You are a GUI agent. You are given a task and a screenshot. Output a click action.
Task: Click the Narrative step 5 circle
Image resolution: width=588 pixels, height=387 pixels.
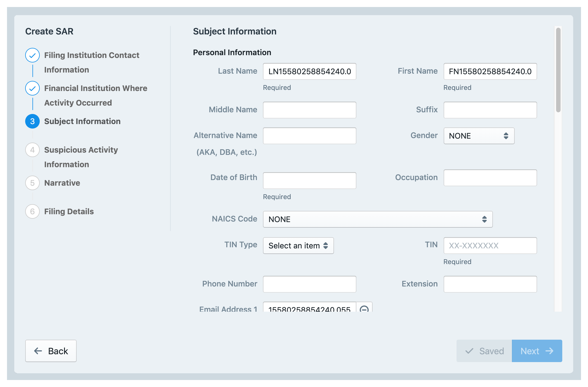32,183
